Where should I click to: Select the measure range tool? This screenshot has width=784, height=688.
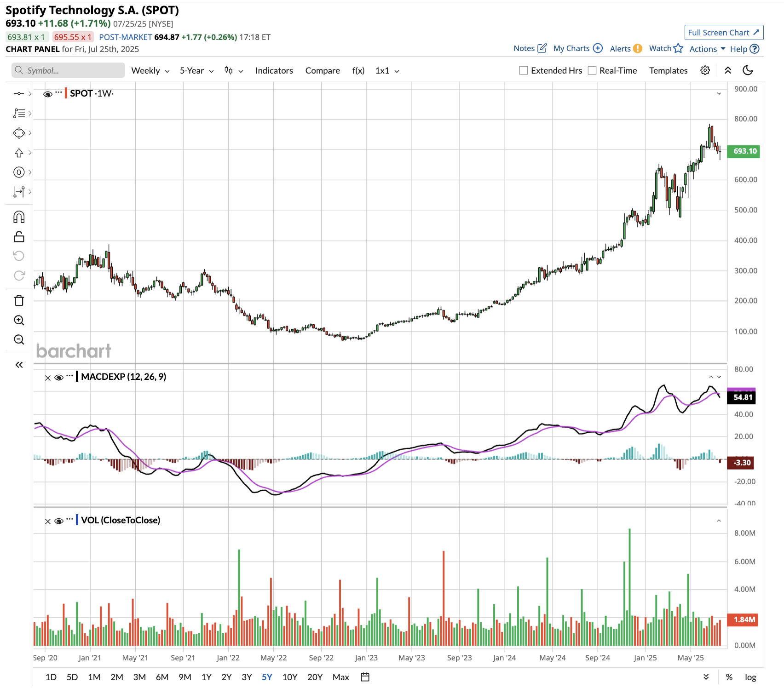click(19, 192)
